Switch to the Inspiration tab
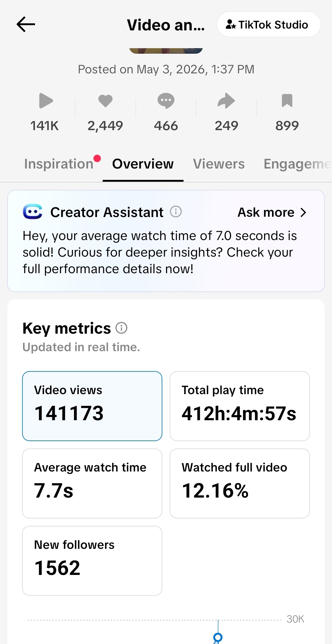 click(x=59, y=164)
